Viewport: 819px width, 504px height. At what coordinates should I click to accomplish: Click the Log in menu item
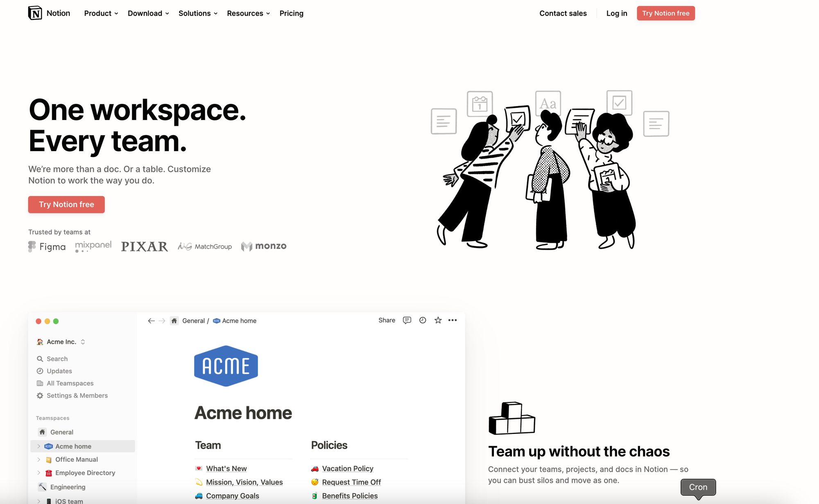point(617,13)
